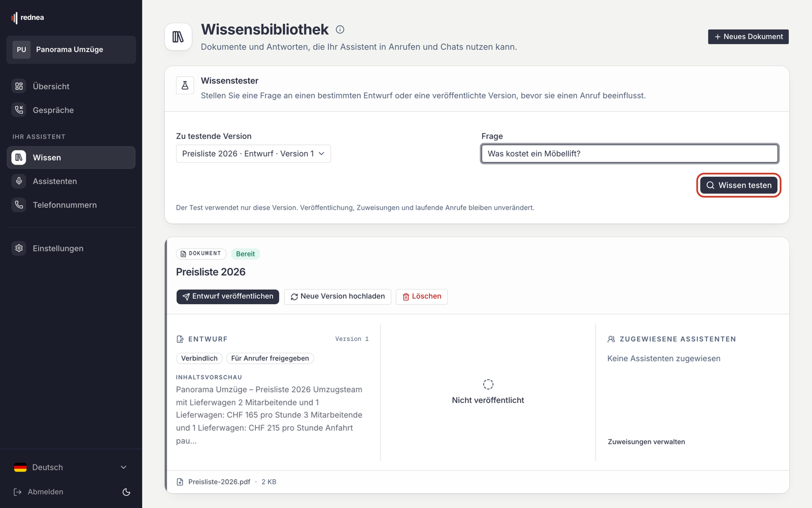Delete Preisliste 2026 with Löschen
Image resolution: width=812 pixels, height=508 pixels.
[x=422, y=297]
